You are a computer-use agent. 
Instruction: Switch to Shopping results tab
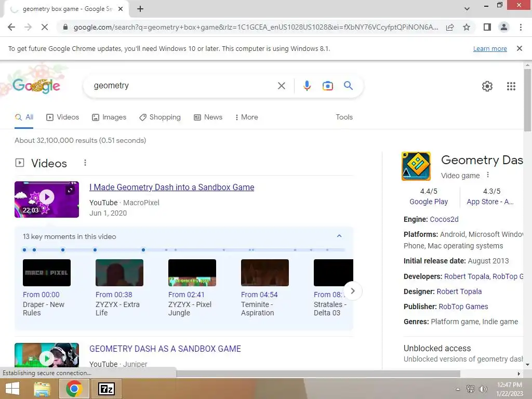[x=160, y=117]
